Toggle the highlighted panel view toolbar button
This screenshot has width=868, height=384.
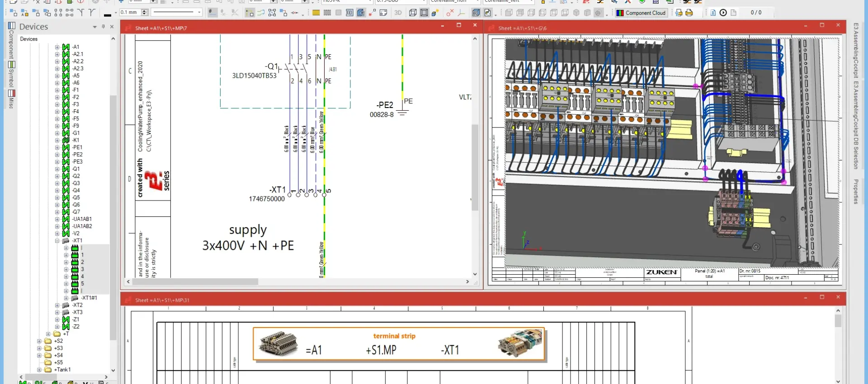point(361,13)
